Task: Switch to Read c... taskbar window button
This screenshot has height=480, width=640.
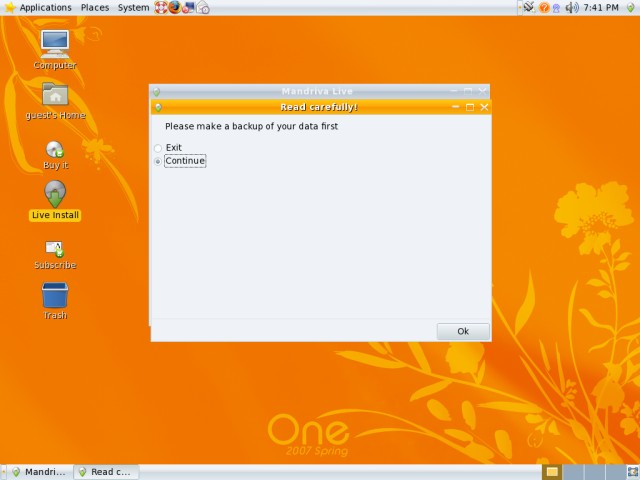Action: click(107, 472)
